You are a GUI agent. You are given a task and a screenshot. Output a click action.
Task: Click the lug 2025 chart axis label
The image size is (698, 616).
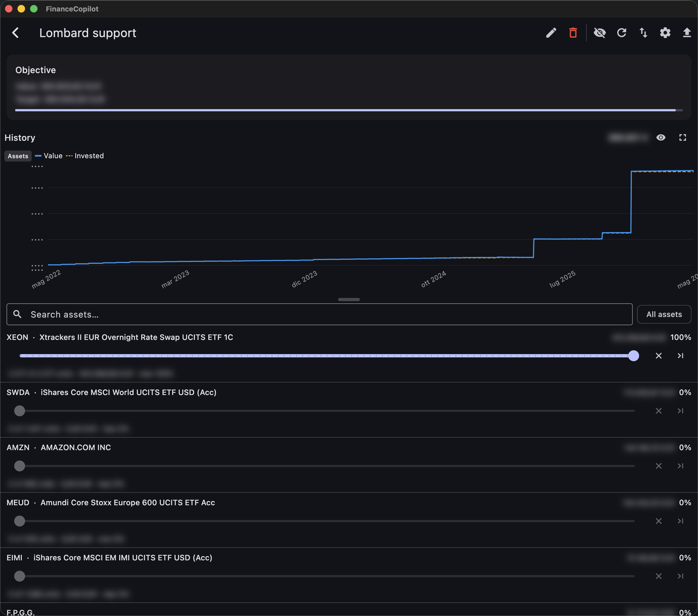[562, 279]
